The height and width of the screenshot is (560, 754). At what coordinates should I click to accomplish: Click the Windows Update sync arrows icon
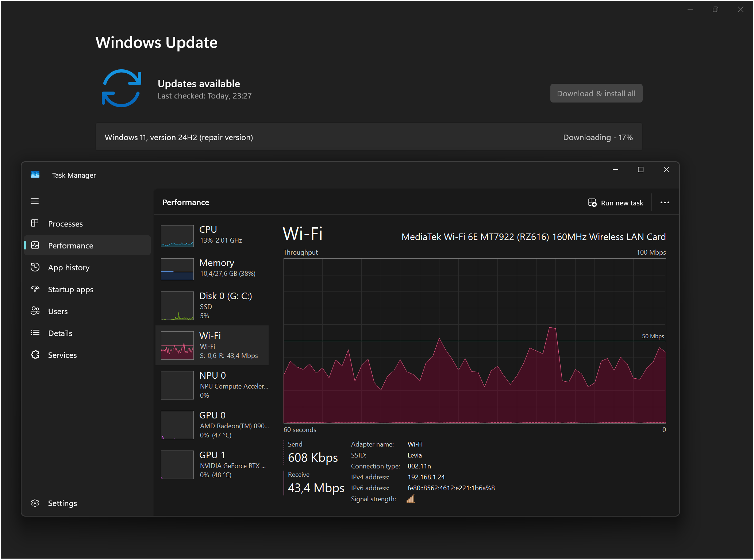(x=121, y=88)
